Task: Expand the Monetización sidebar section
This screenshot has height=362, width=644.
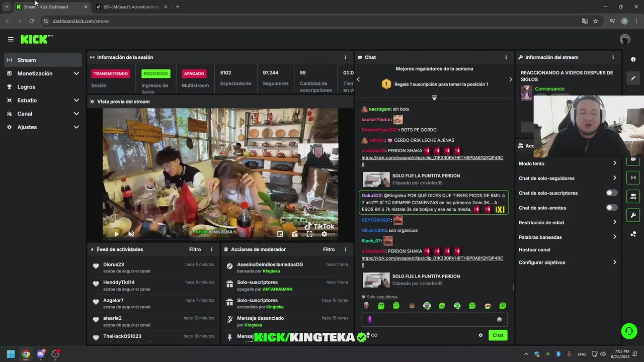Action: coord(43,73)
